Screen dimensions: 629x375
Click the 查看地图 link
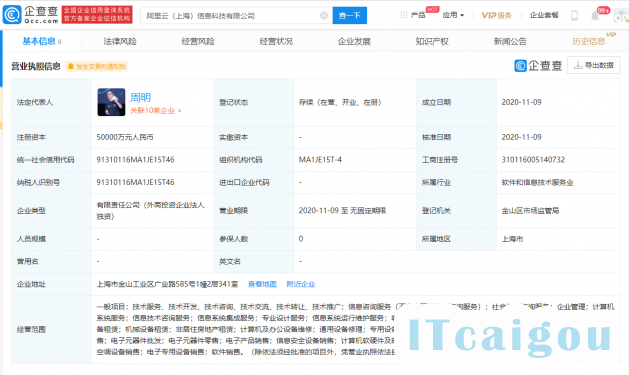(262, 284)
